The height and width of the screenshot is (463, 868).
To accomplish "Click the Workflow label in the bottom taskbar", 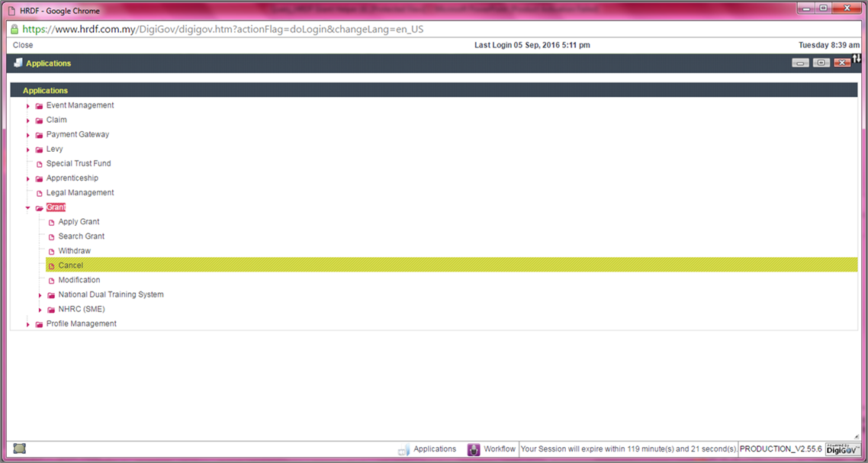I will pos(500,449).
